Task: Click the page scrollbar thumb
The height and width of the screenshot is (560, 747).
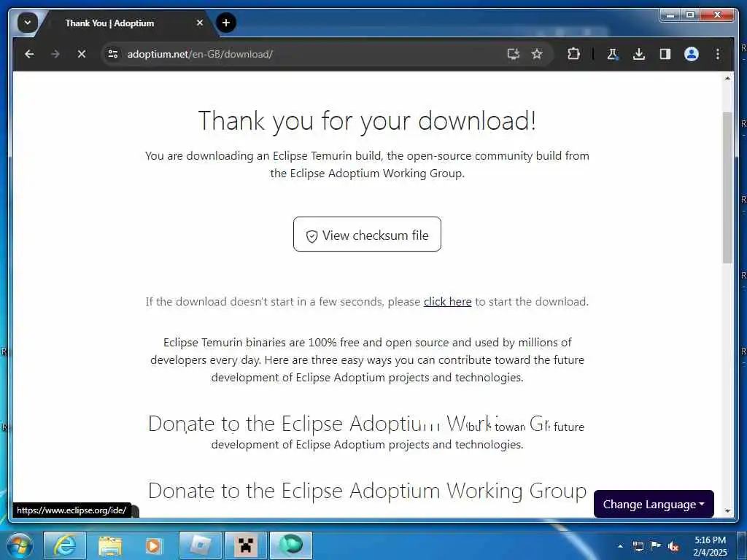Action: click(727, 187)
